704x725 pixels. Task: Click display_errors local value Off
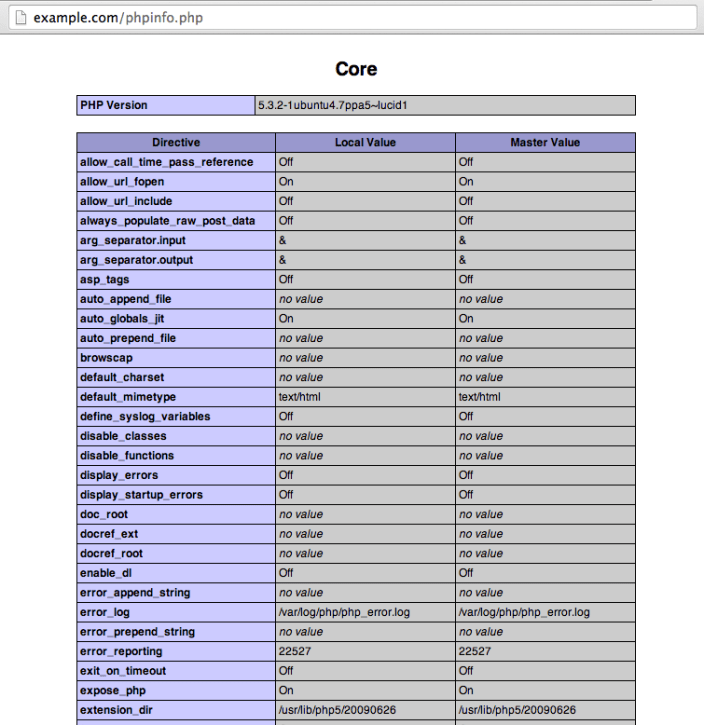pos(286,475)
